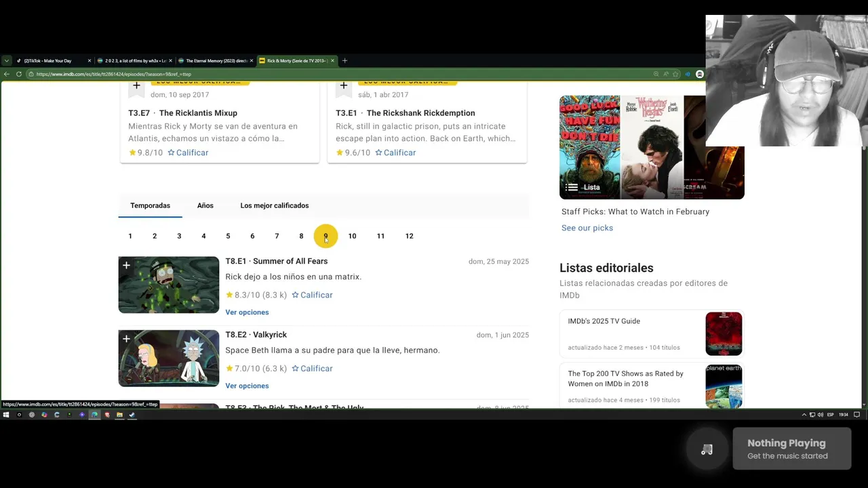
Task: Open T8.E1 Summer of All Fears title
Action: [x=276, y=261]
